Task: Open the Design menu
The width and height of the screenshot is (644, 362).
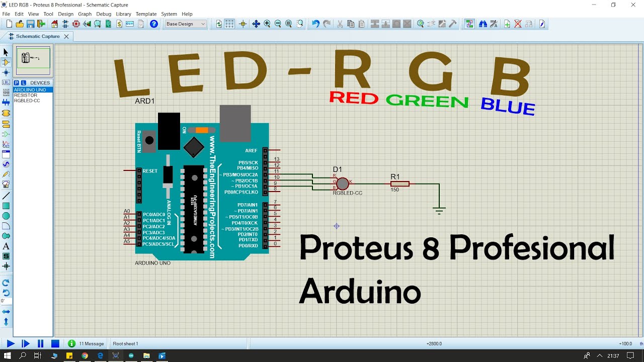Action: coord(65,14)
